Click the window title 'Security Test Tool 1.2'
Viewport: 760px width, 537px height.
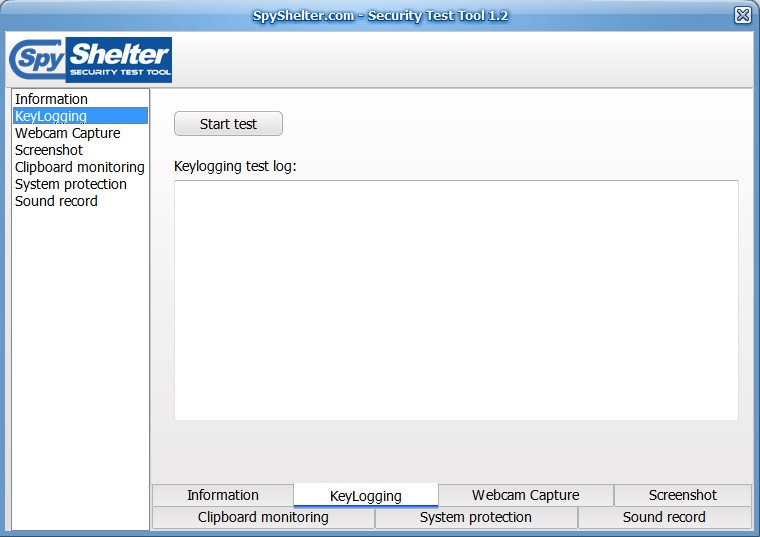click(x=438, y=16)
